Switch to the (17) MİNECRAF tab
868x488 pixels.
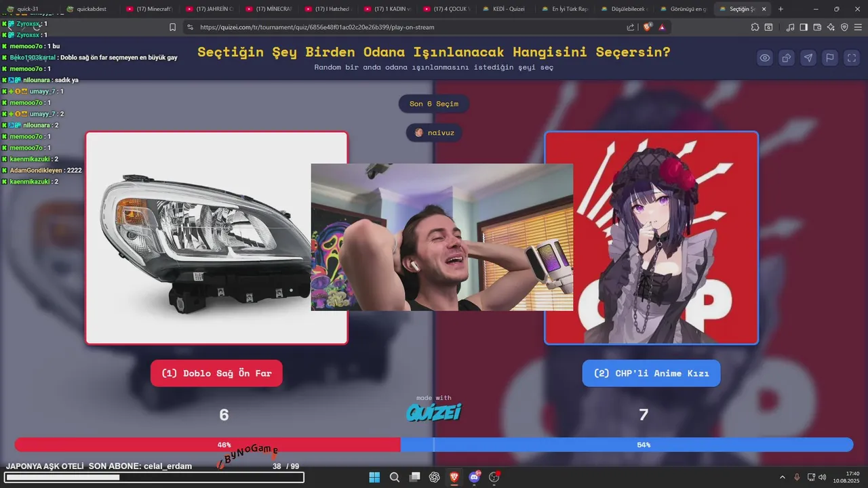[270, 9]
